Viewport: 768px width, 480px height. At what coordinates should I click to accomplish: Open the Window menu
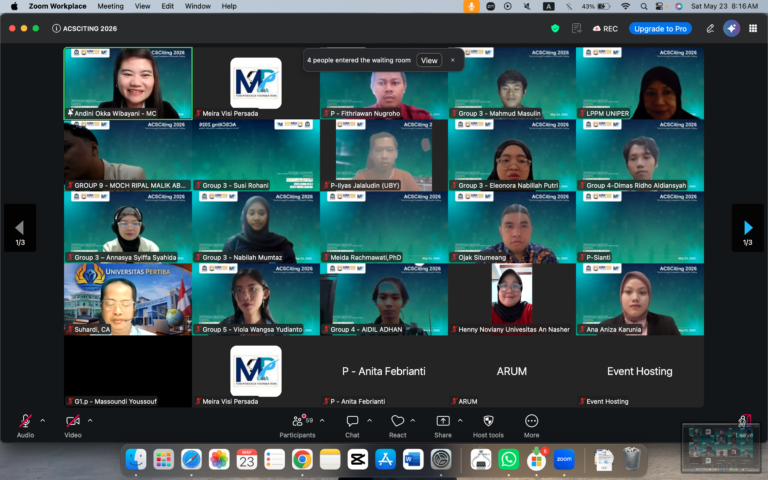pyautogui.click(x=197, y=6)
